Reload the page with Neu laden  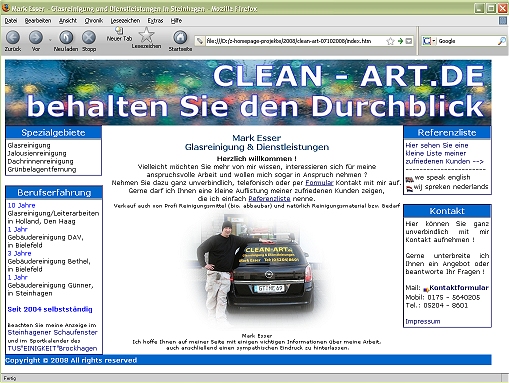(66, 37)
